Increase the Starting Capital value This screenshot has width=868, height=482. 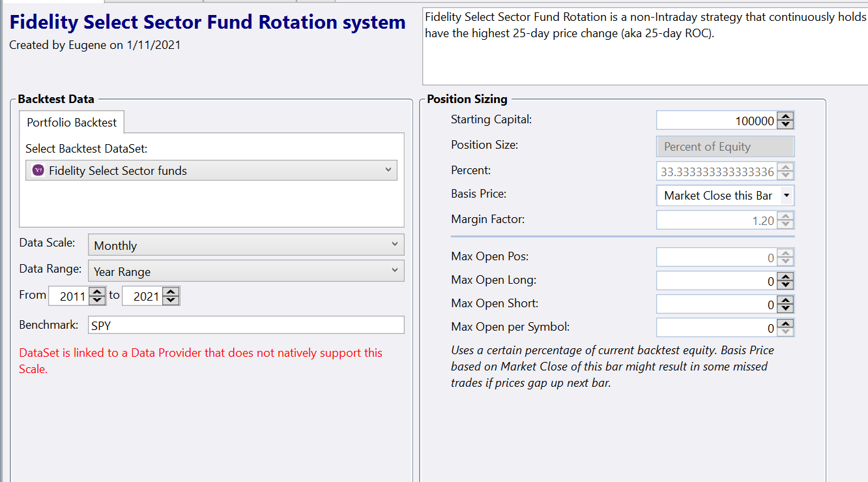pyautogui.click(x=786, y=117)
